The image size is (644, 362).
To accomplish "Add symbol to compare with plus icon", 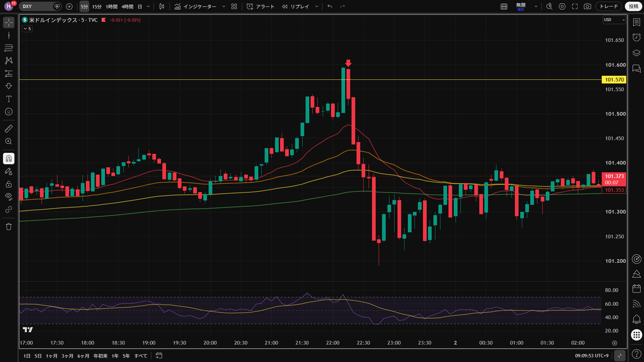I will click(x=69, y=6).
